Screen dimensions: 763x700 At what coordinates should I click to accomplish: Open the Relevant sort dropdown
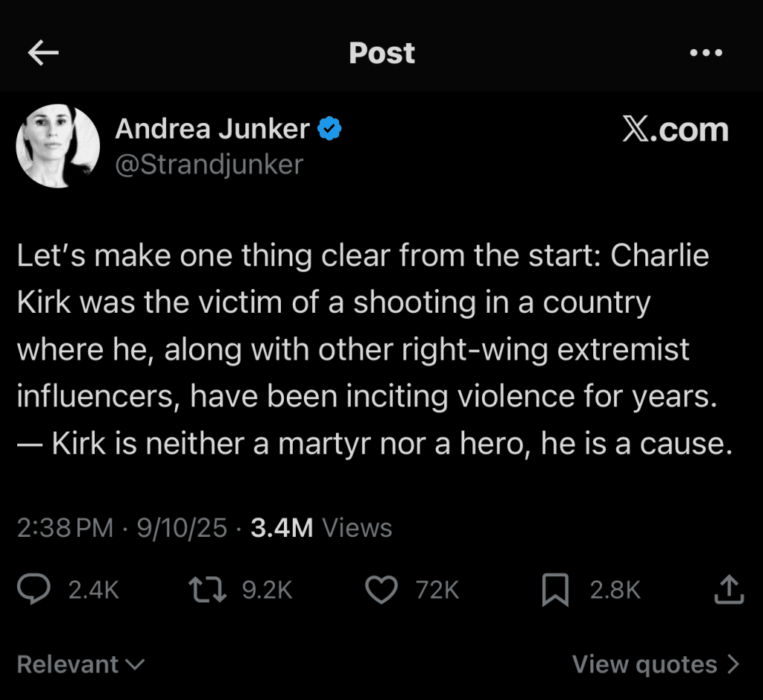[80, 664]
